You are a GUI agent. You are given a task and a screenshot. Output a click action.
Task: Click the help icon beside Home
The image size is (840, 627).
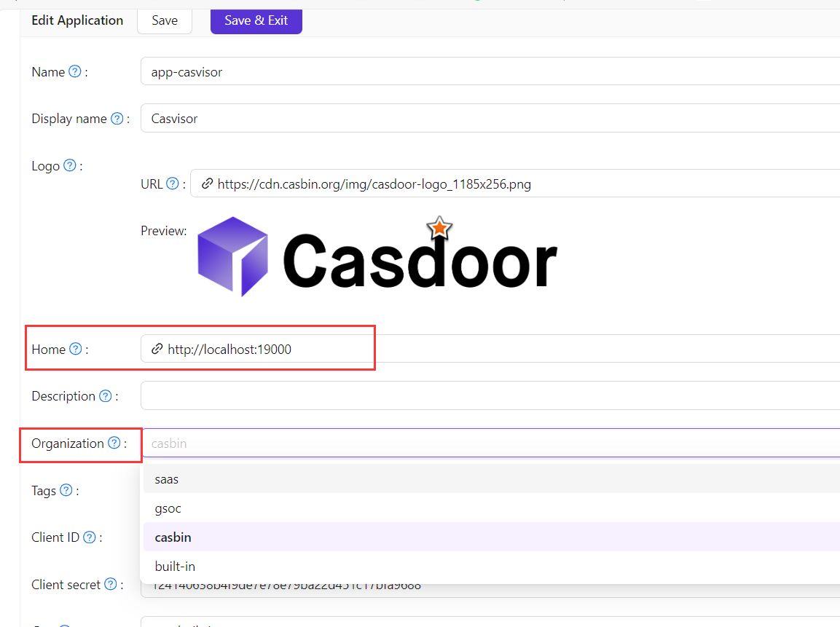[x=76, y=350]
